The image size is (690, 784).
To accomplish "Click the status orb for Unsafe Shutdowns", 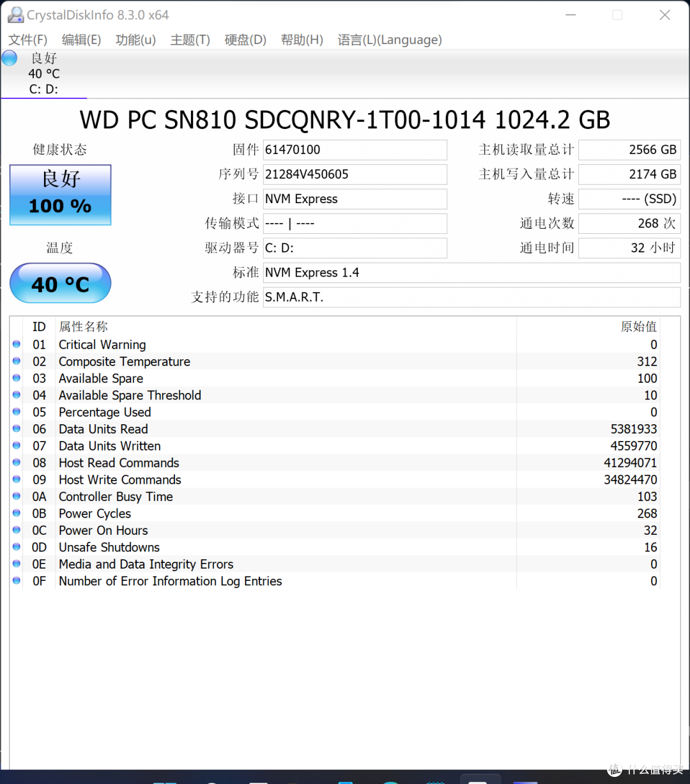I will (17, 548).
